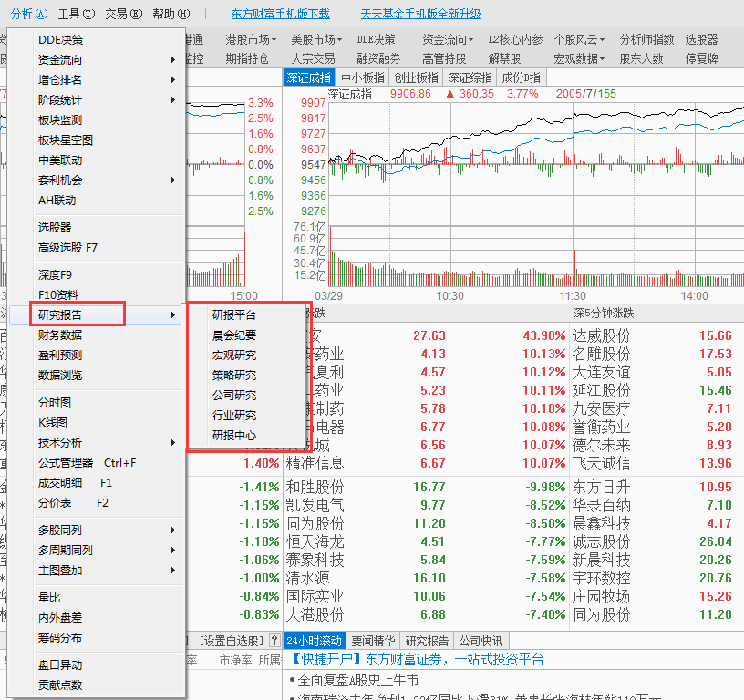Switch to 中小板指 tab
The height and width of the screenshot is (700, 744).
pos(363,77)
